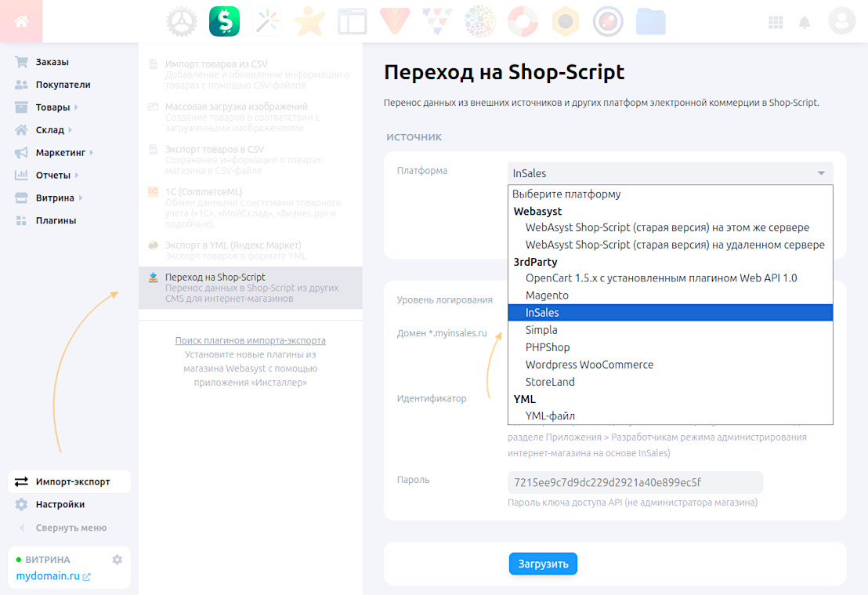Expand the Маркетинг sidebar submenu
Image resolution: width=868 pixels, height=595 pixels.
[92, 153]
